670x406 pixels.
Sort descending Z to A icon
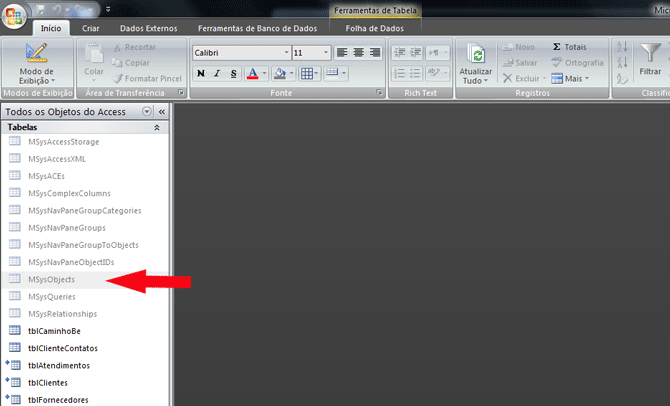622,63
